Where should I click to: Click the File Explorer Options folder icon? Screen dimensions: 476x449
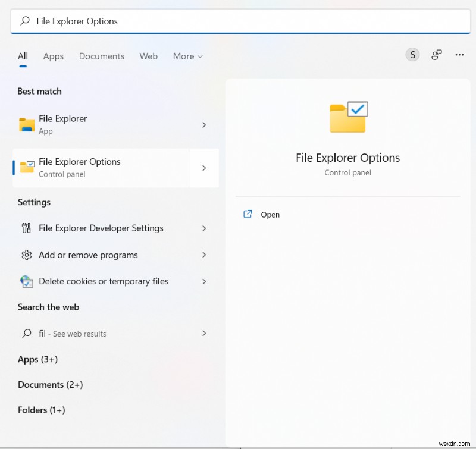pos(26,168)
